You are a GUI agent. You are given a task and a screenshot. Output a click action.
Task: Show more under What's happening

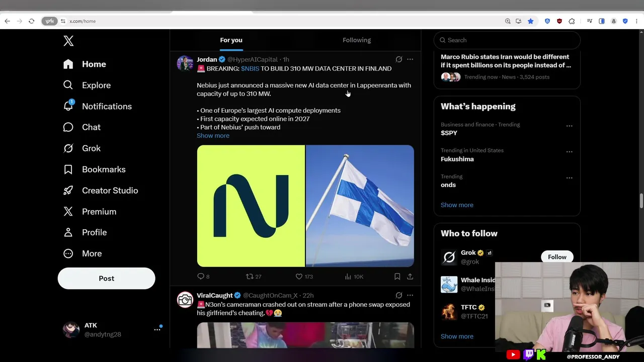pyautogui.click(x=457, y=205)
